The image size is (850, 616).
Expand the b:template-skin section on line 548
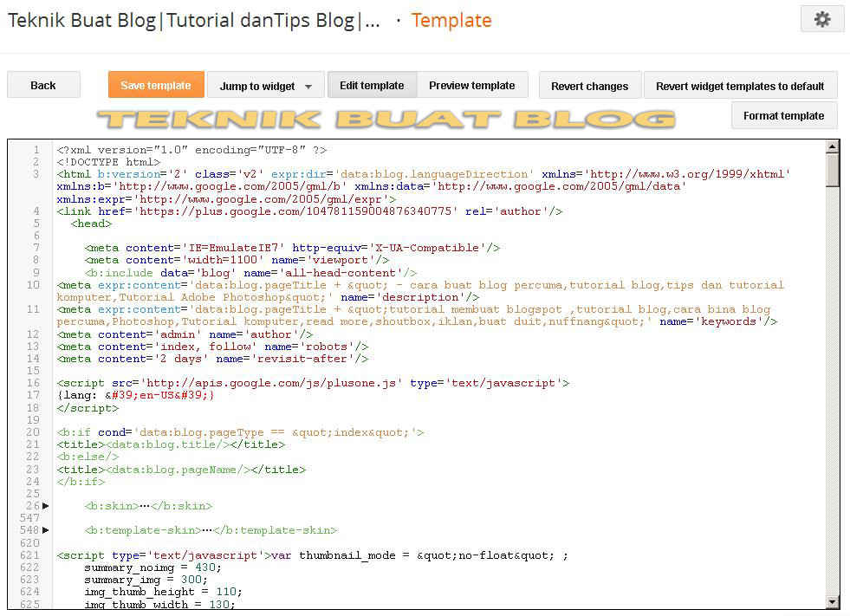click(46, 529)
